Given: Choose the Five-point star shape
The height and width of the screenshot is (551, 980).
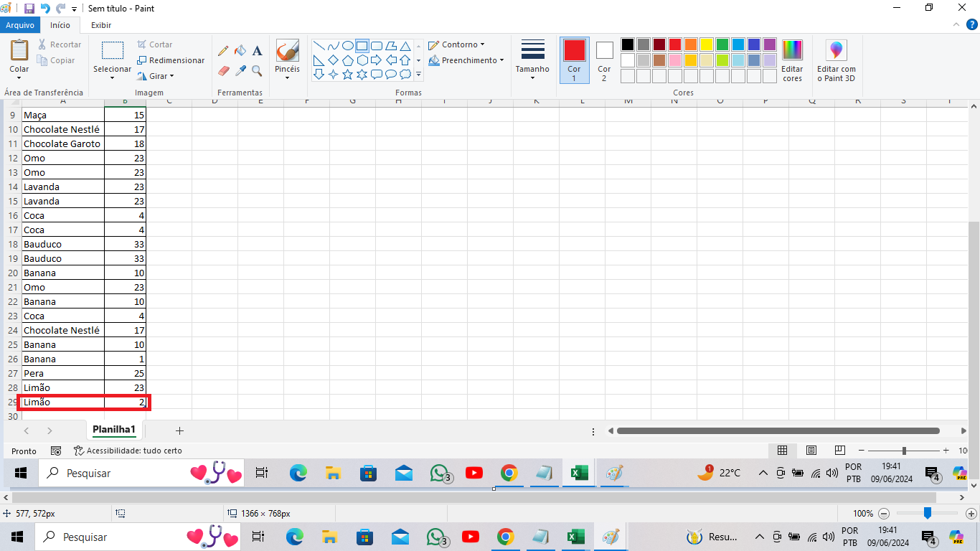Looking at the screenshot, I should [348, 74].
